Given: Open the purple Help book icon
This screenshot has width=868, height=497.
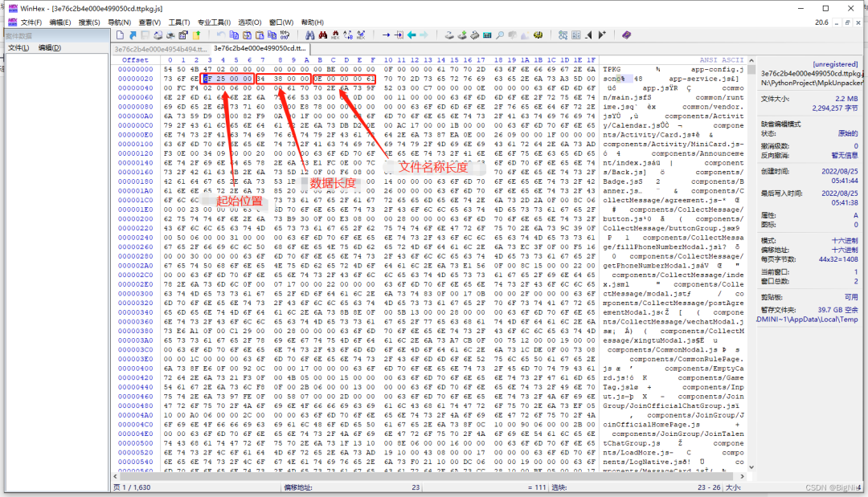Looking at the screenshot, I should tap(626, 35).
